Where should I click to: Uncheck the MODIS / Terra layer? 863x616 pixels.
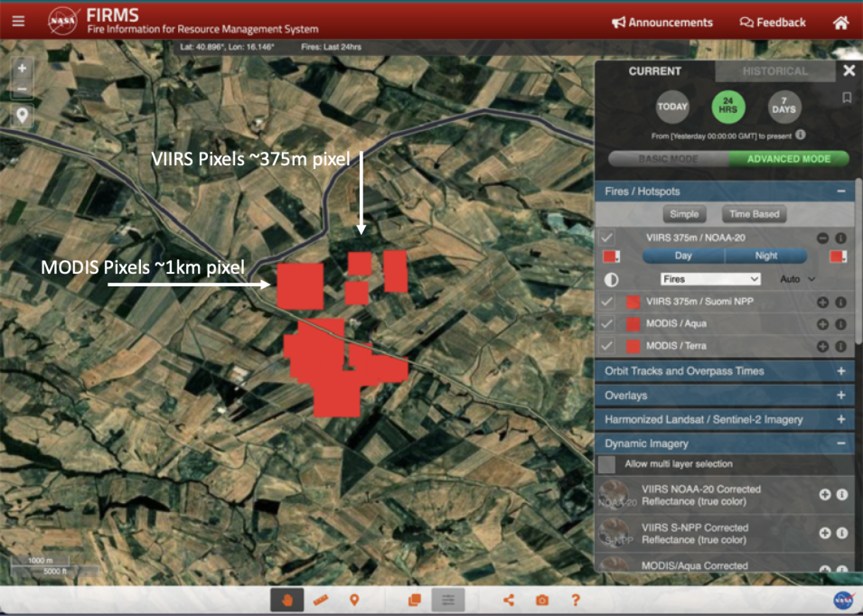click(x=606, y=346)
